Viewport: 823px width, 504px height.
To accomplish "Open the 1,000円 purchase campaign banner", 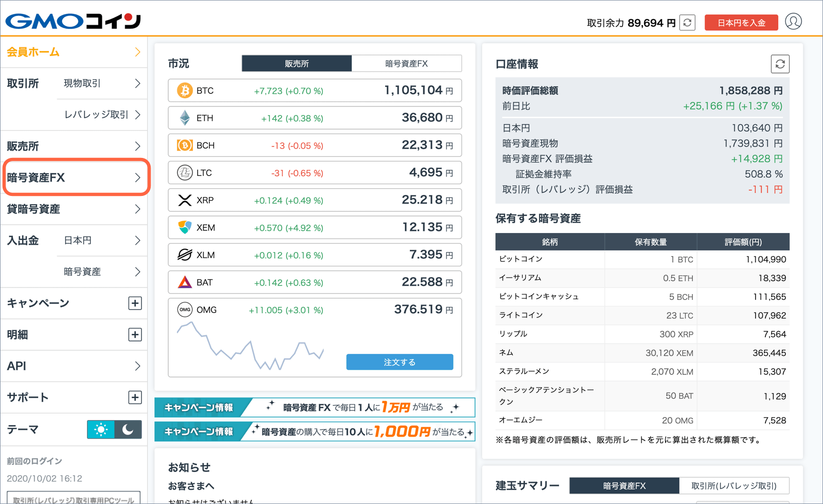I will click(x=315, y=431).
